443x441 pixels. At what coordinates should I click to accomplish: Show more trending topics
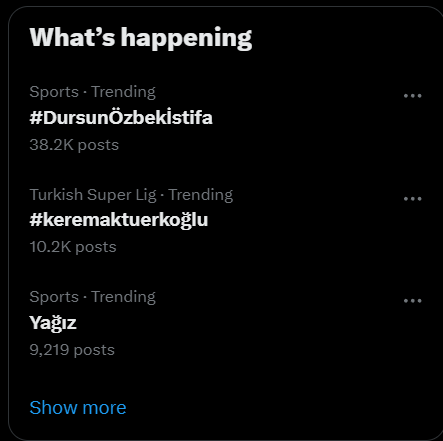tap(78, 408)
